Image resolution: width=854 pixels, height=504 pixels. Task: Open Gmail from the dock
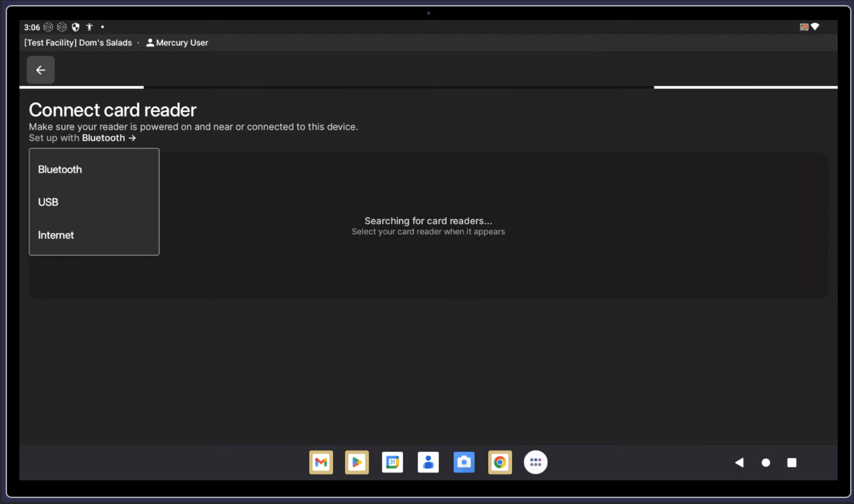tap(321, 462)
